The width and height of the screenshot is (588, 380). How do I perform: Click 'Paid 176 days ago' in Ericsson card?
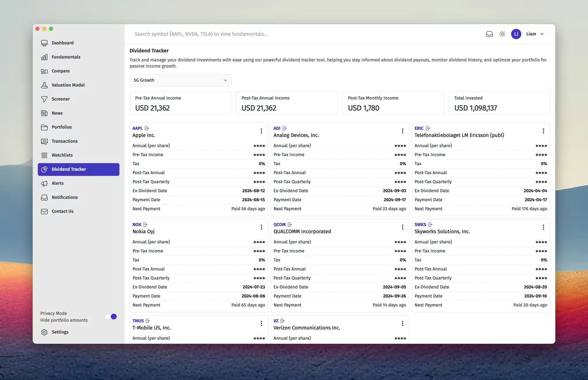[529, 209]
